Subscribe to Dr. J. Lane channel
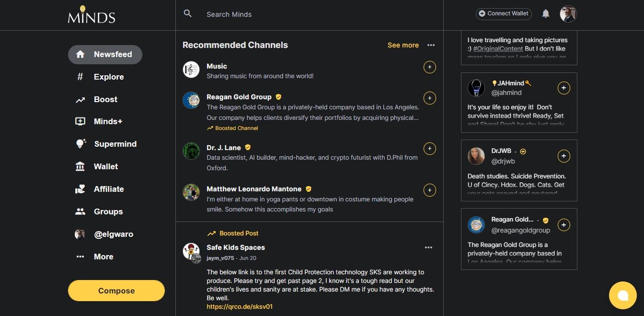The width and height of the screenshot is (644, 316). click(429, 149)
